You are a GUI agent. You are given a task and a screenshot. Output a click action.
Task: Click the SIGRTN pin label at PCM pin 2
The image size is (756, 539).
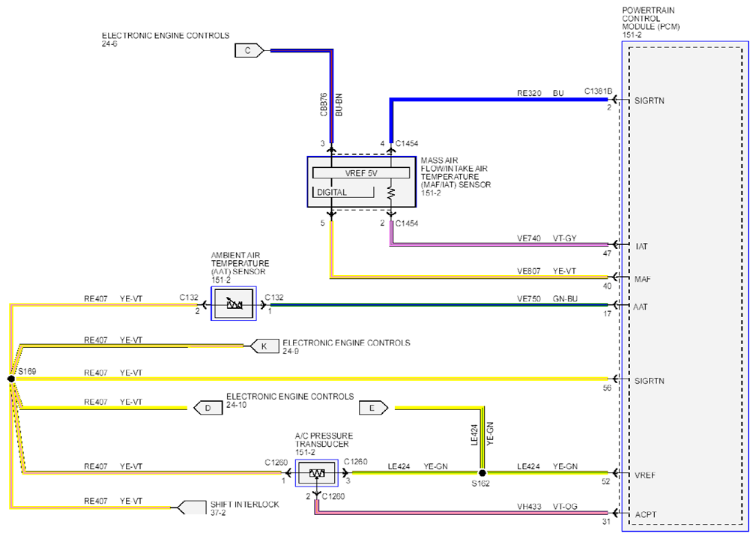coord(649,100)
